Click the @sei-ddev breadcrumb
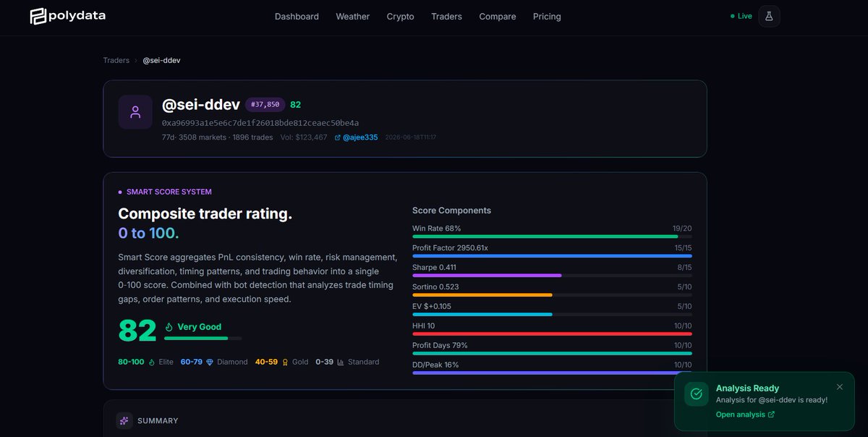This screenshot has width=868, height=437. 161,60
